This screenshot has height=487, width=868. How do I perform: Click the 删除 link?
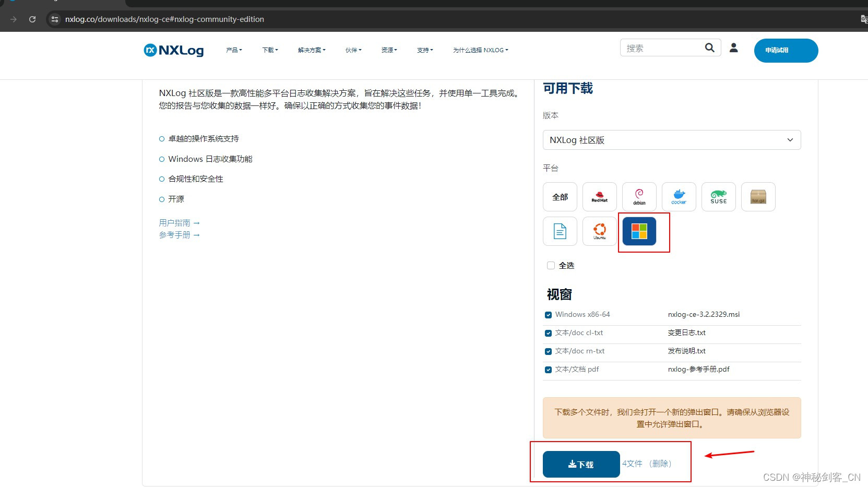[x=660, y=464]
